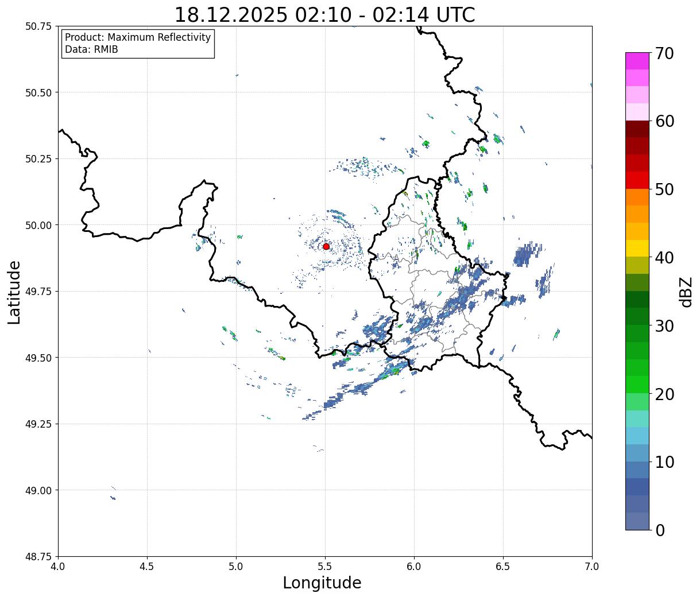
Task: Click the latitude tick label 50.25
Action: [38, 159]
